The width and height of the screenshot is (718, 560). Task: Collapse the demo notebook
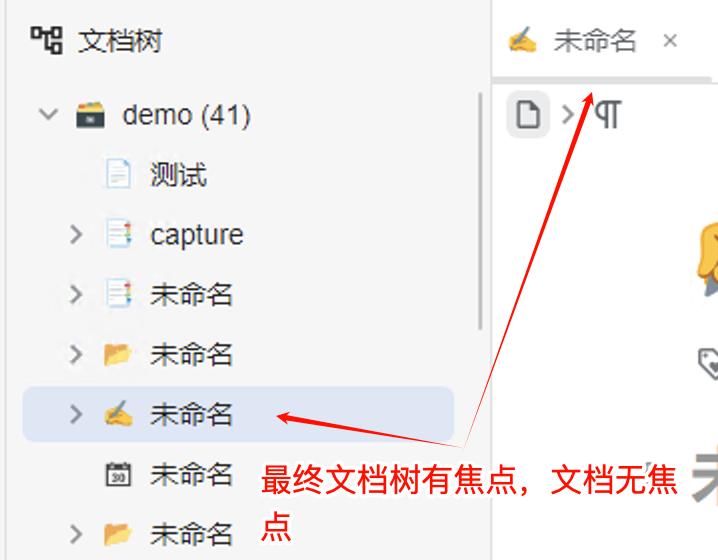click(49, 114)
